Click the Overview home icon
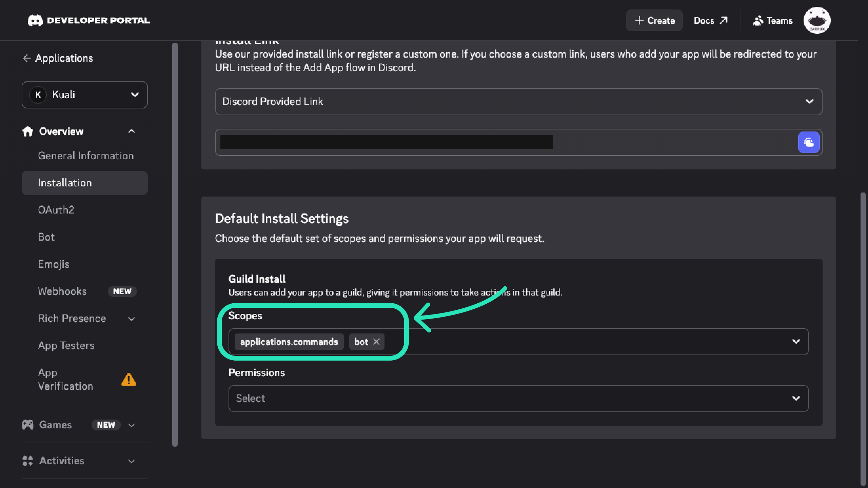 28,131
